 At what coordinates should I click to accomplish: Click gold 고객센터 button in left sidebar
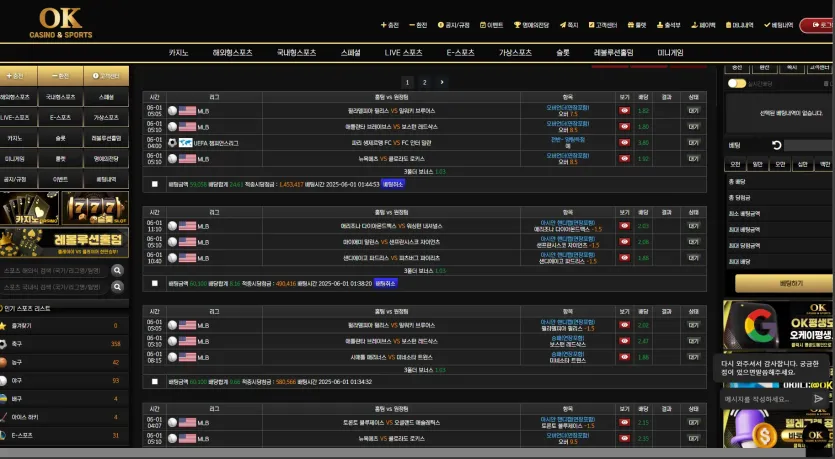click(107, 76)
